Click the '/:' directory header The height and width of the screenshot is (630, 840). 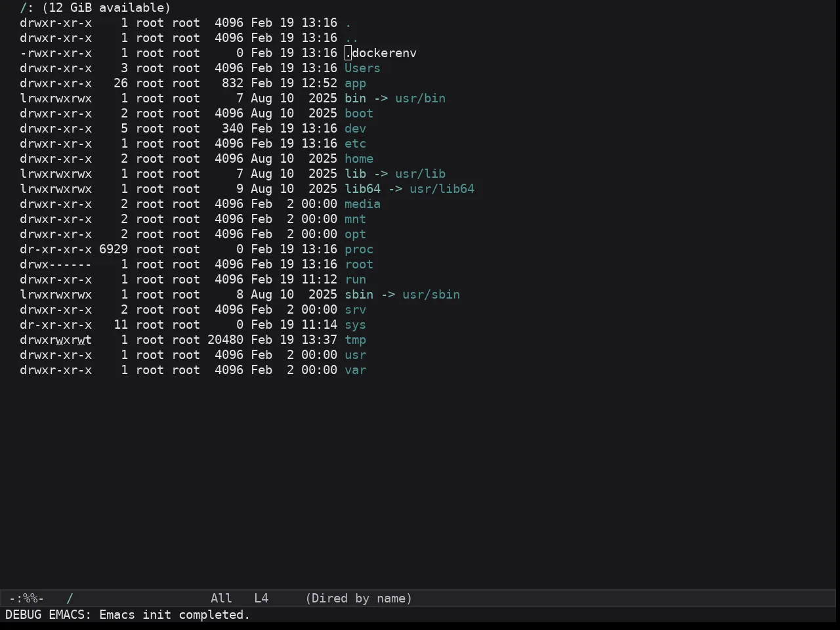click(x=27, y=8)
